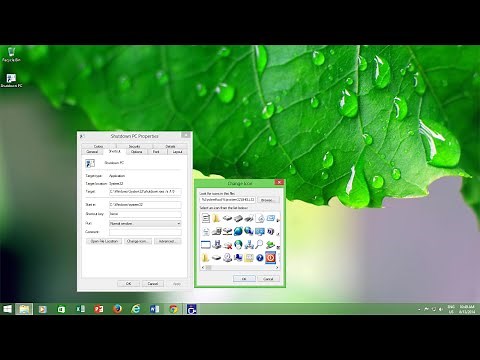Click the Target path input field

145,192
